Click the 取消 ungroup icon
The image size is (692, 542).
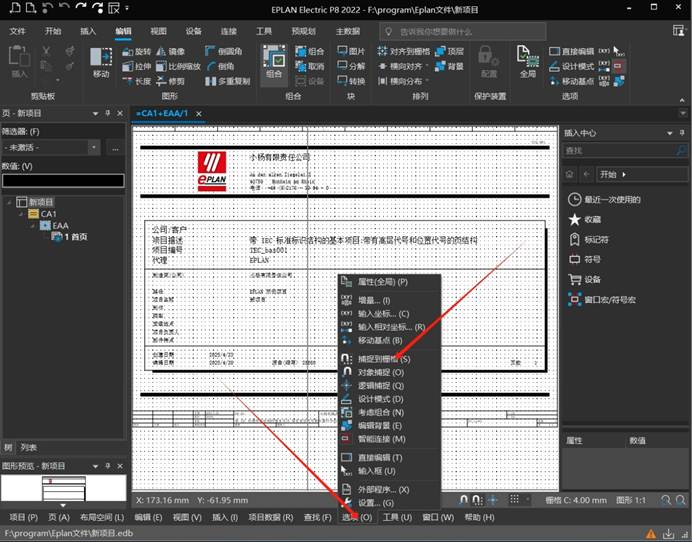tap(310, 67)
